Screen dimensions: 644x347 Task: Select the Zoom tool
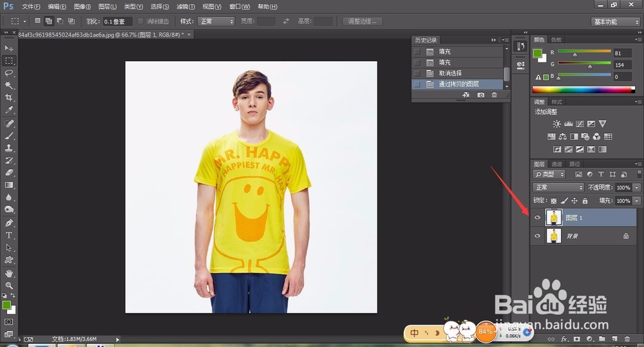[8, 285]
